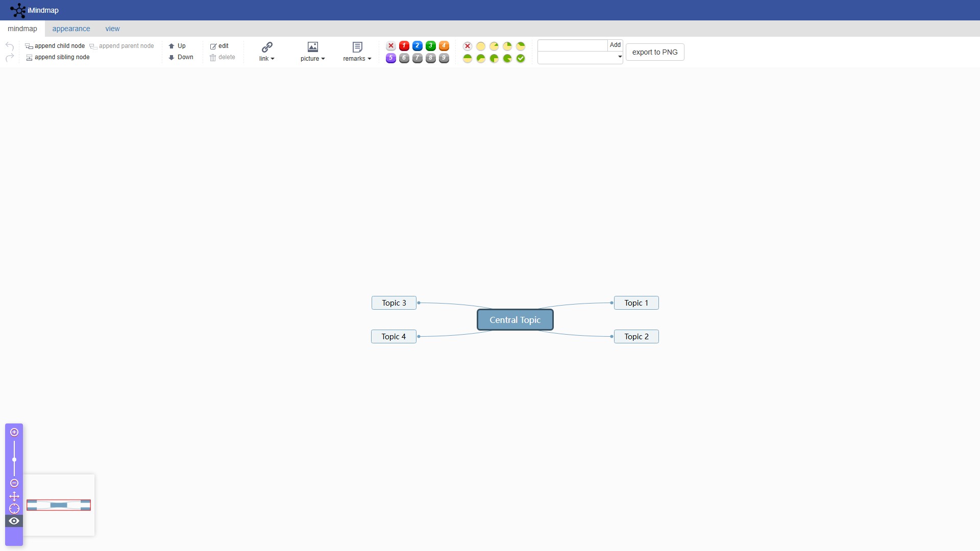
Task: Remove priority with red X icon
Action: (x=391, y=46)
